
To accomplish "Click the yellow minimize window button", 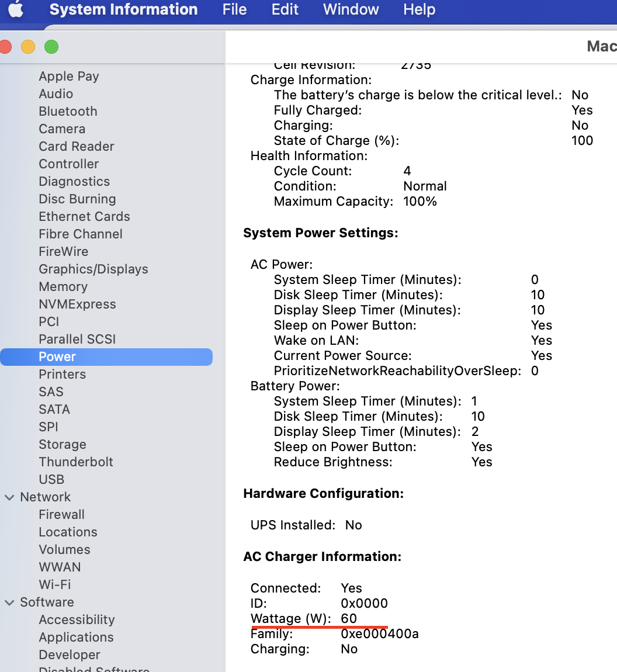I will [x=28, y=47].
